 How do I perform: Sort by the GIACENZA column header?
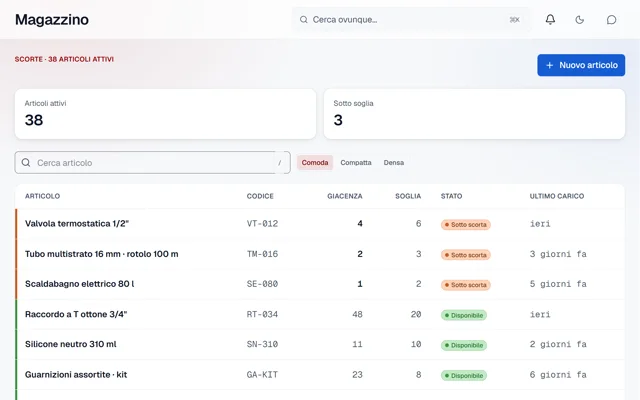click(x=344, y=196)
